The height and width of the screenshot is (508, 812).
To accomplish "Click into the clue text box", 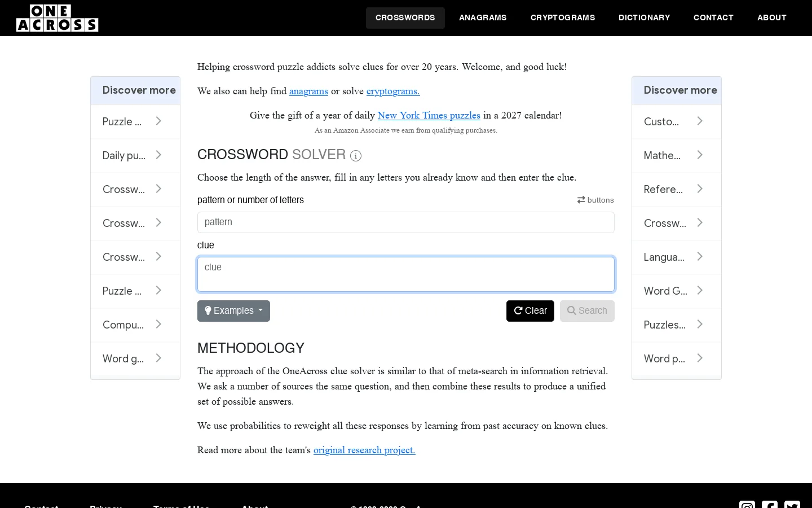I will tap(406, 274).
